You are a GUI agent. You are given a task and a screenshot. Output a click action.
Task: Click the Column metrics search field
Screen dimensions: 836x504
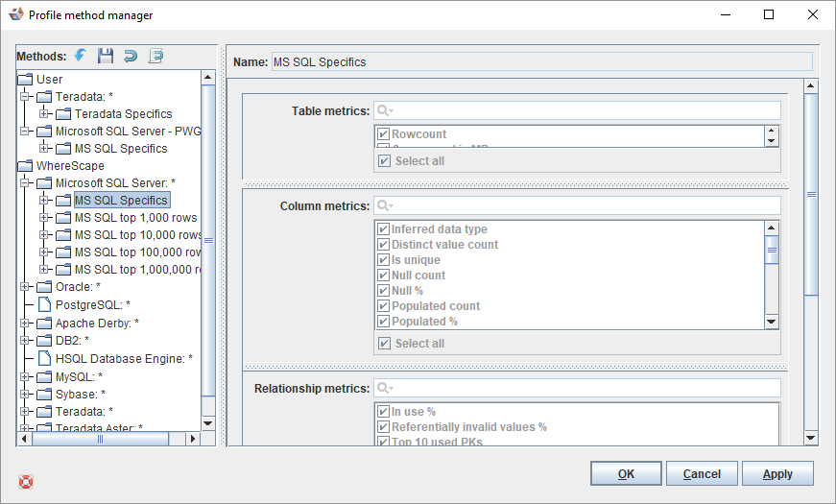pyautogui.click(x=577, y=206)
